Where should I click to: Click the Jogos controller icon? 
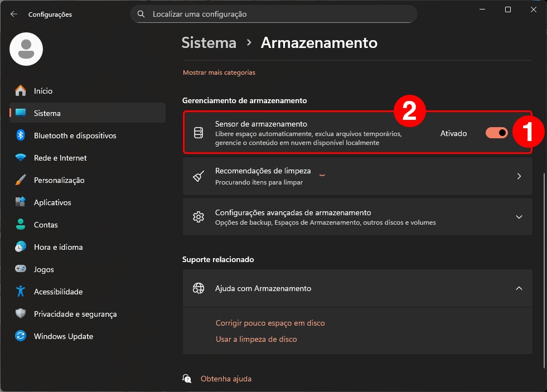tap(21, 269)
